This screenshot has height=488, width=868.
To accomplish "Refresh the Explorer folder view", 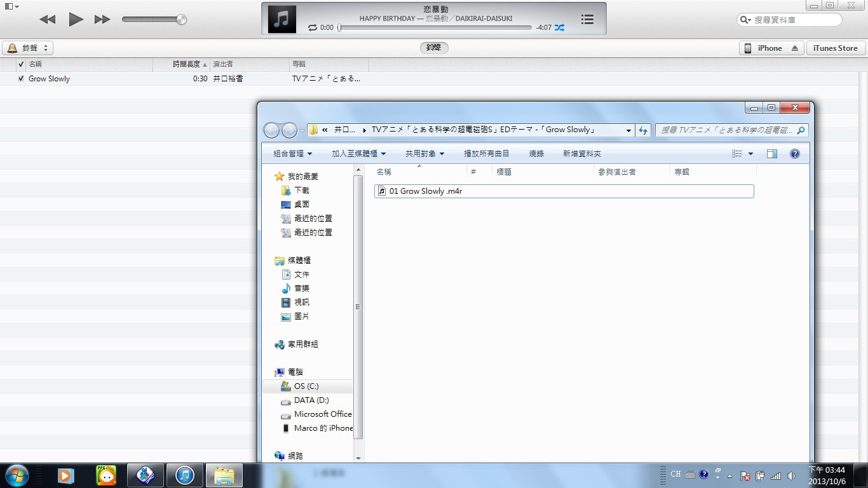I will 643,130.
